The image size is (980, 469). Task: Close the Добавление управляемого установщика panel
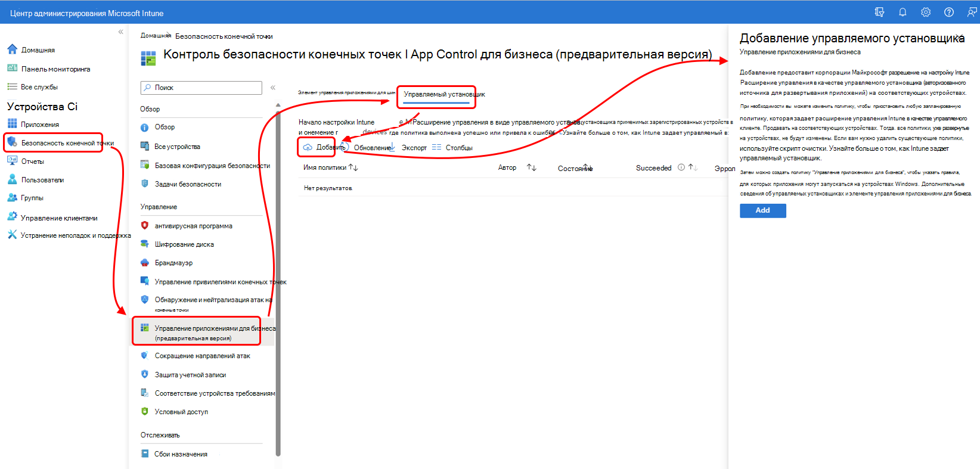(x=960, y=38)
